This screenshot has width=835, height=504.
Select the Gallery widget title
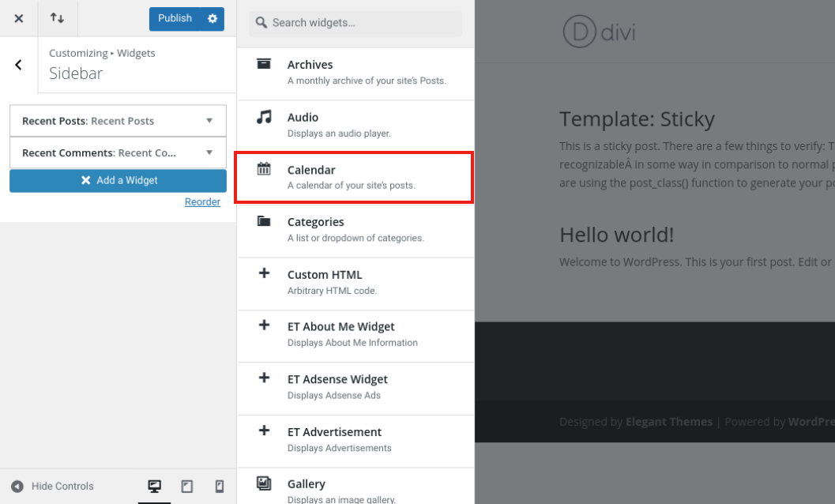pos(307,483)
